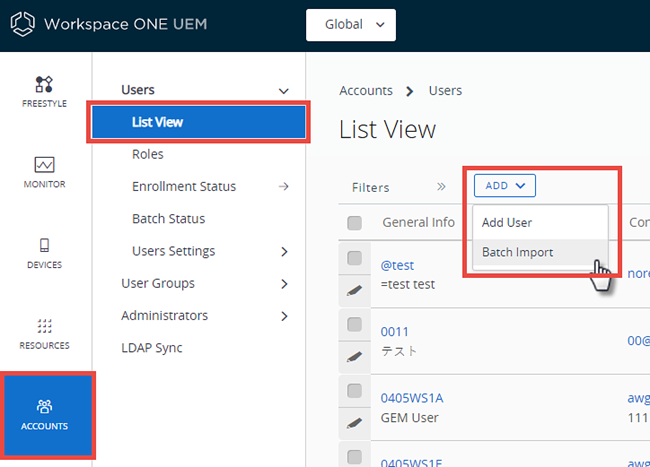Open the Accounts section icon
Screen dimensions: 650x467
(x=44, y=407)
